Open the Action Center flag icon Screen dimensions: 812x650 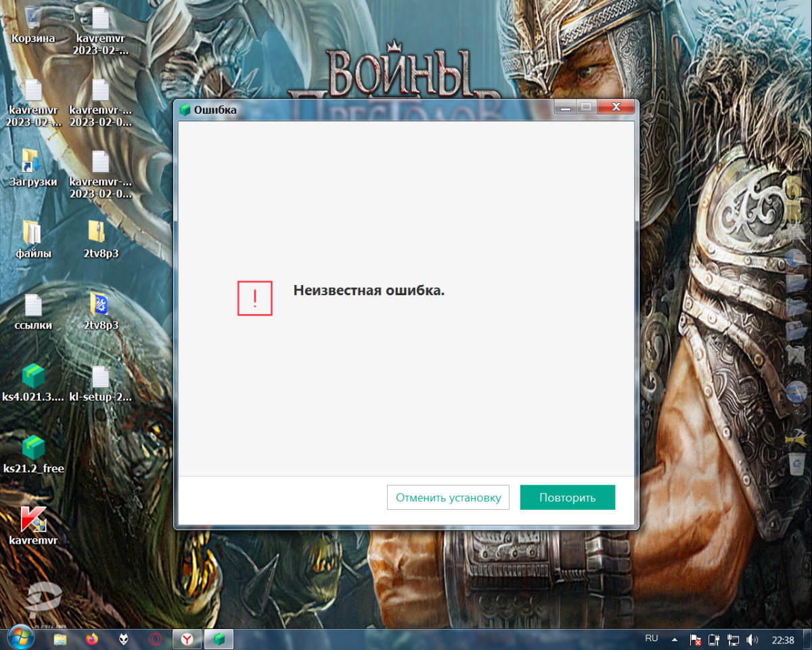(695, 639)
